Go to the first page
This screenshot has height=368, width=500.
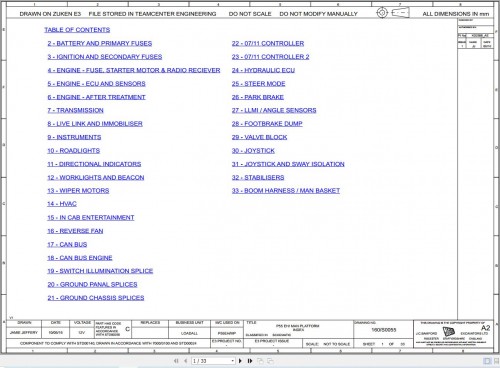[x=176, y=361]
